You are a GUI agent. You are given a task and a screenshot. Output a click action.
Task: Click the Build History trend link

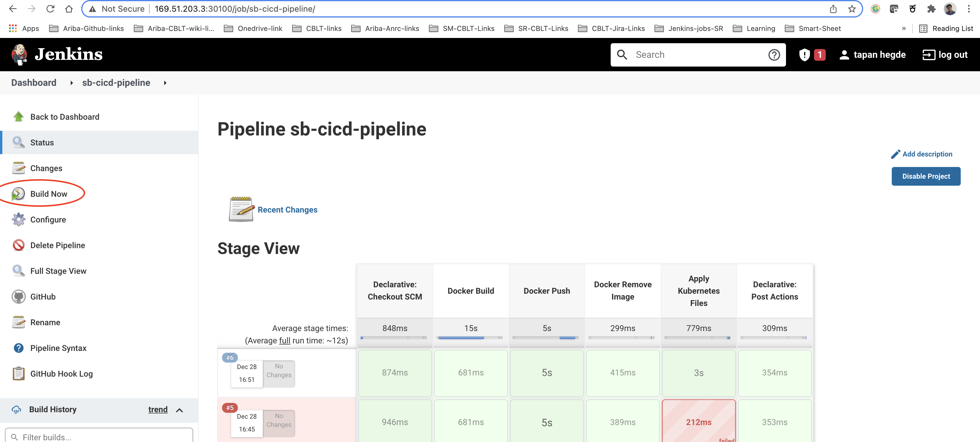pyautogui.click(x=158, y=409)
